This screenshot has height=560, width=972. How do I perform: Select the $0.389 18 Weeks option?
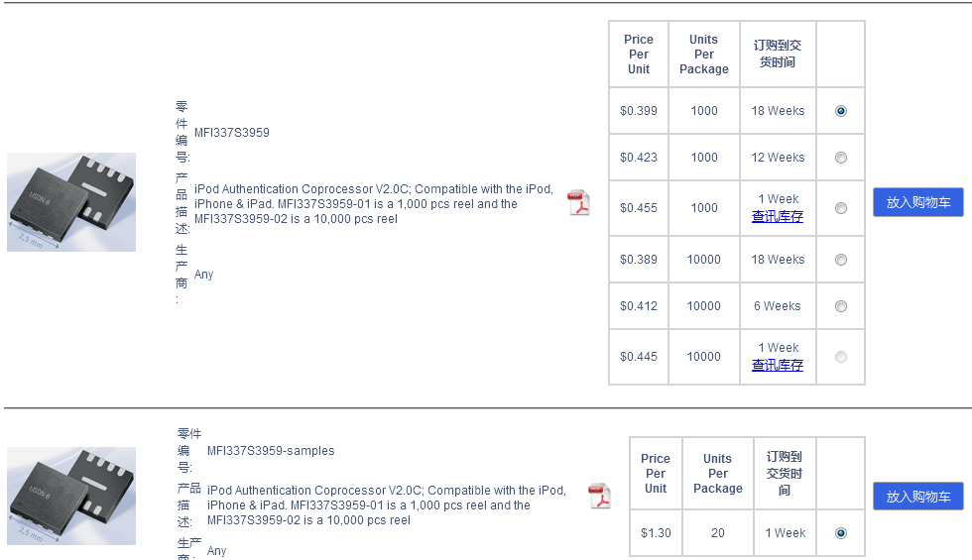click(x=841, y=260)
